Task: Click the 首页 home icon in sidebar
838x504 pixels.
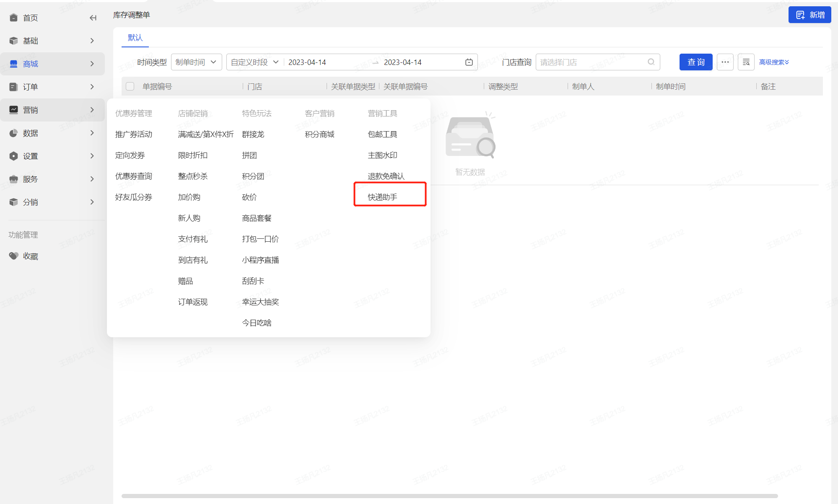Action: [13, 18]
